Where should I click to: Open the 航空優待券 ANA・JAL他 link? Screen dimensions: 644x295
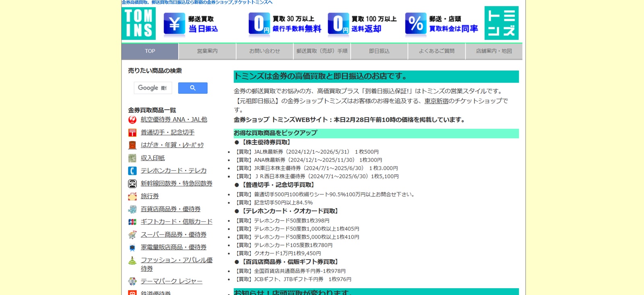pyautogui.click(x=174, y=120)
